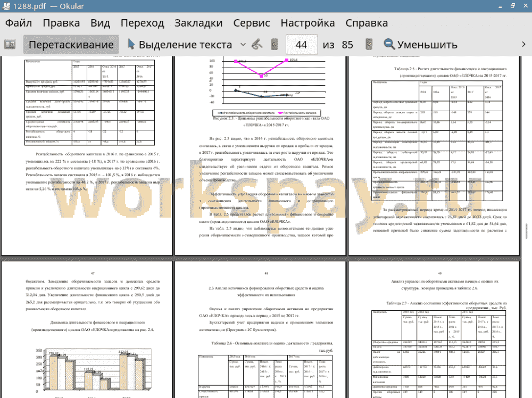532x398 pixels.
Task: Open the Сервис menu
Action: pyautogui.click(x=252, y=23)
